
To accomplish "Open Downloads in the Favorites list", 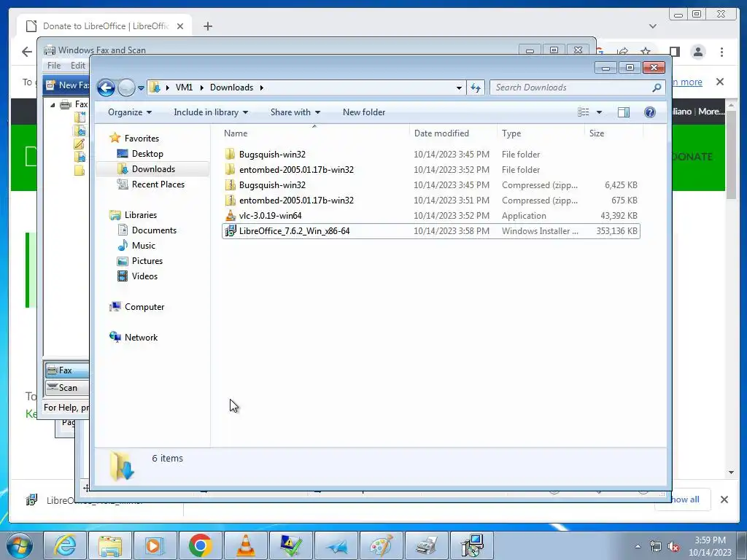I will click(x=153, y=169).
